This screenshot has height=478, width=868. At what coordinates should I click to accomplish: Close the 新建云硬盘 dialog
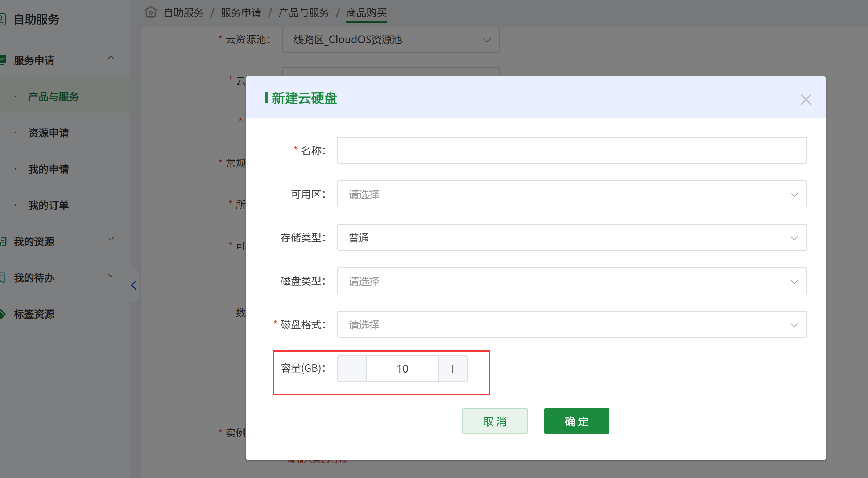pyautogui.click(x=806, y=100)
